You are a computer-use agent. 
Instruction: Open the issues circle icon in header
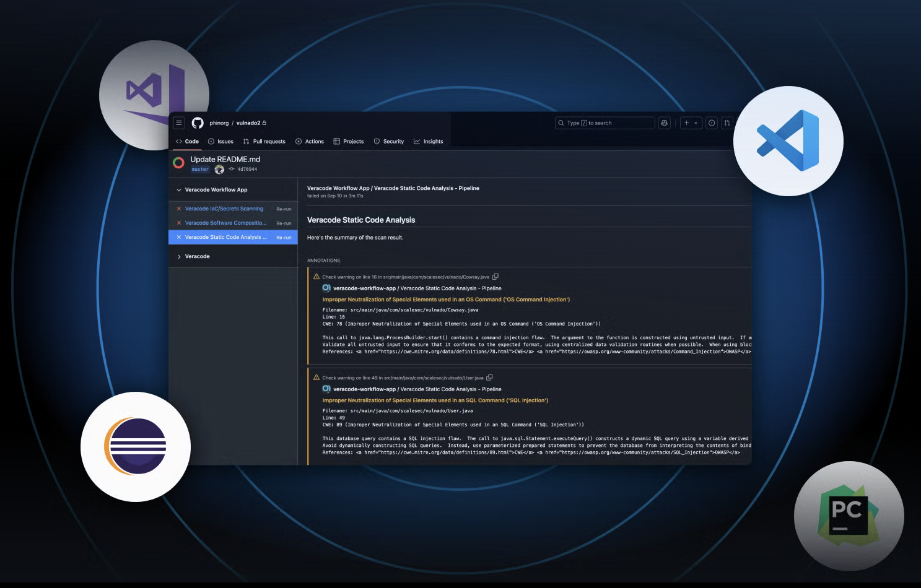[x=712, y=123]
